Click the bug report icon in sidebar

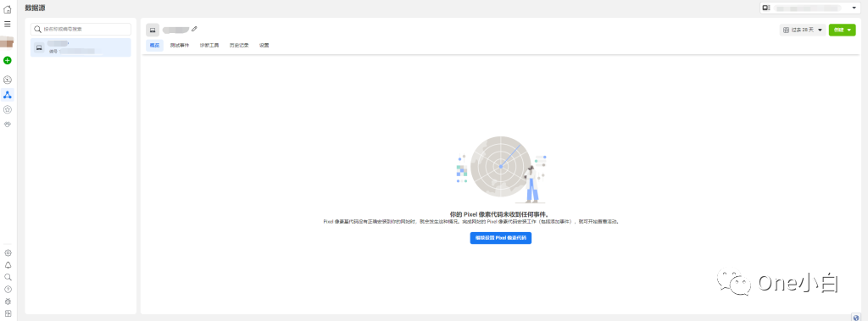pos(8,302)
